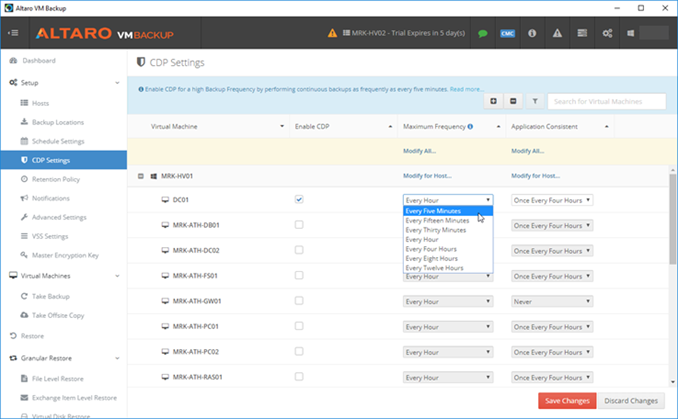
Task: Click the MRK-HV01 Windows host icon
Action: tap(154, 176)
